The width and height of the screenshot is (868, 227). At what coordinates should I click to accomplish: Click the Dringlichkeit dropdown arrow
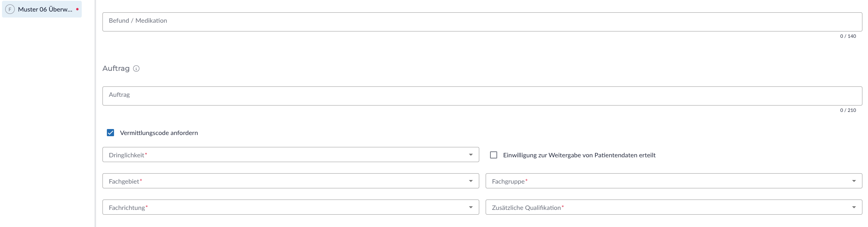[x=471, y=155]
